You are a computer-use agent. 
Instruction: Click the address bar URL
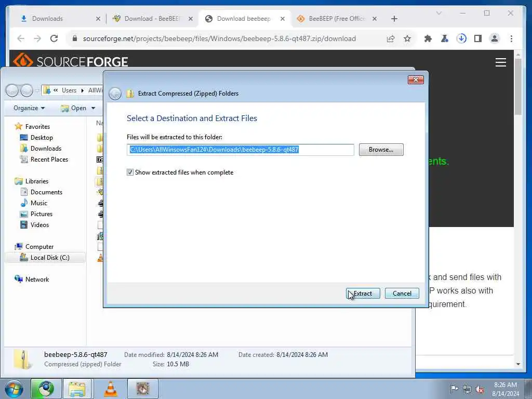click(219, 38)
